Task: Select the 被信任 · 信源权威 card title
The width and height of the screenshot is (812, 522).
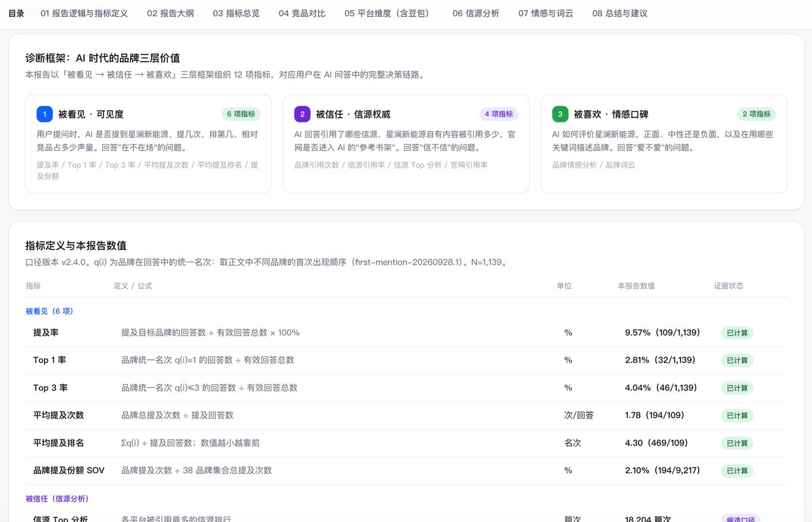Action: click(x=353, y=114)
